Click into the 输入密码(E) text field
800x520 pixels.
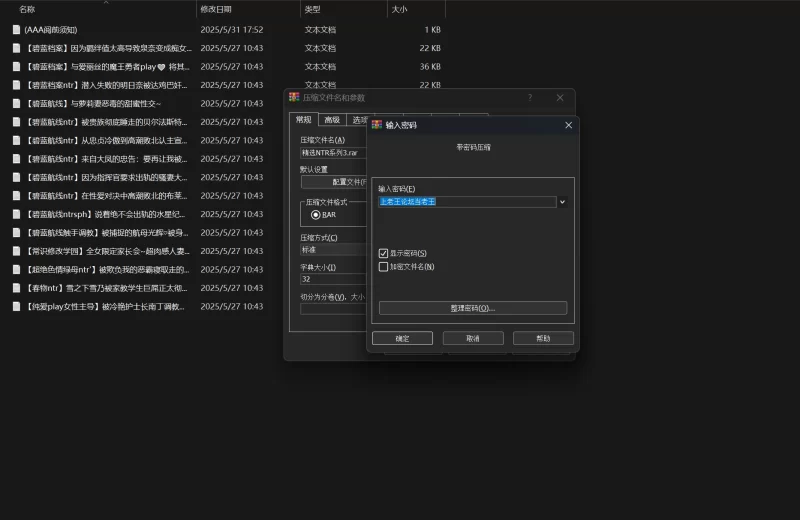[467, 202]
